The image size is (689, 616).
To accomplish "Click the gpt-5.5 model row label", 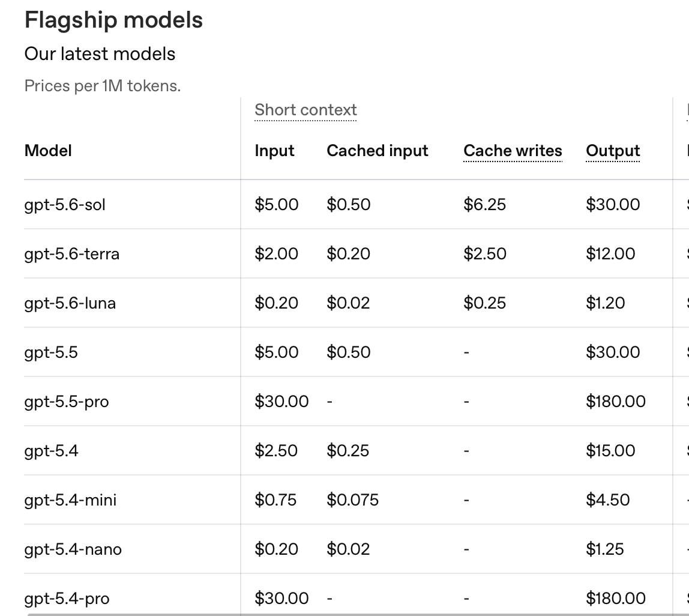I will pos(51,352).
